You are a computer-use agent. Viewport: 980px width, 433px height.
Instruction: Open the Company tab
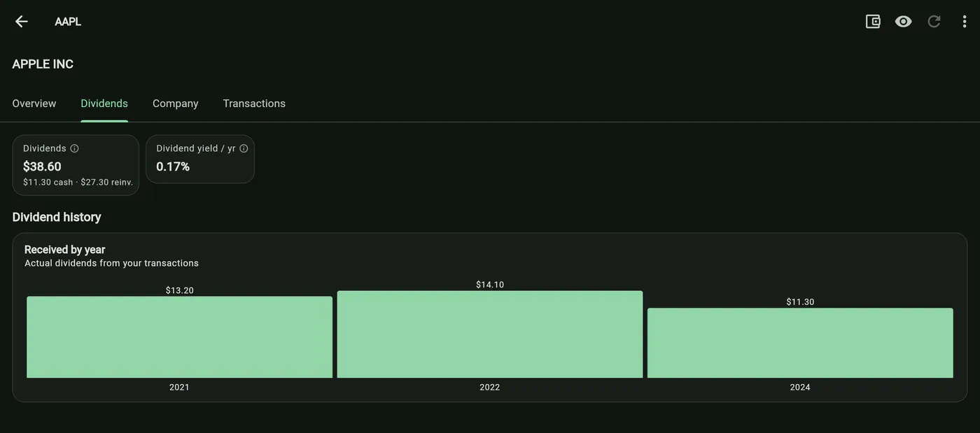[x=176, y=104]
